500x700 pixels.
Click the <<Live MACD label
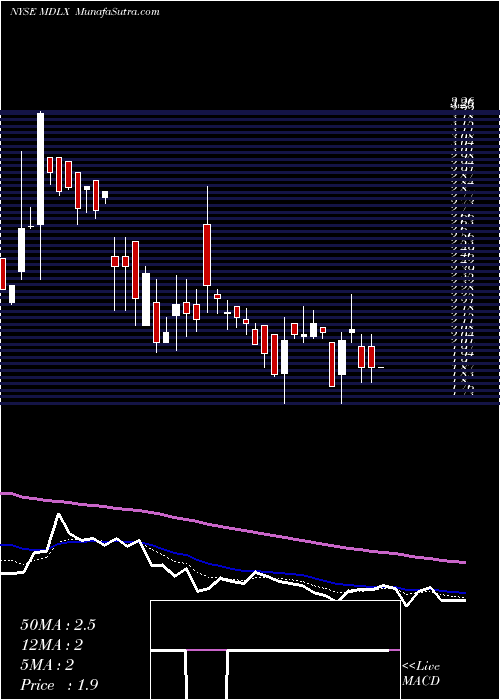point(421,674)
